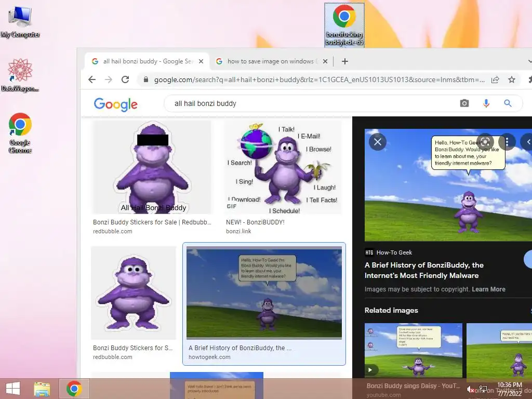Image resolution: width=532 pixels, height=399 pixels.
Task: Open the How-To Geek source link
Action: click(389, 252)
